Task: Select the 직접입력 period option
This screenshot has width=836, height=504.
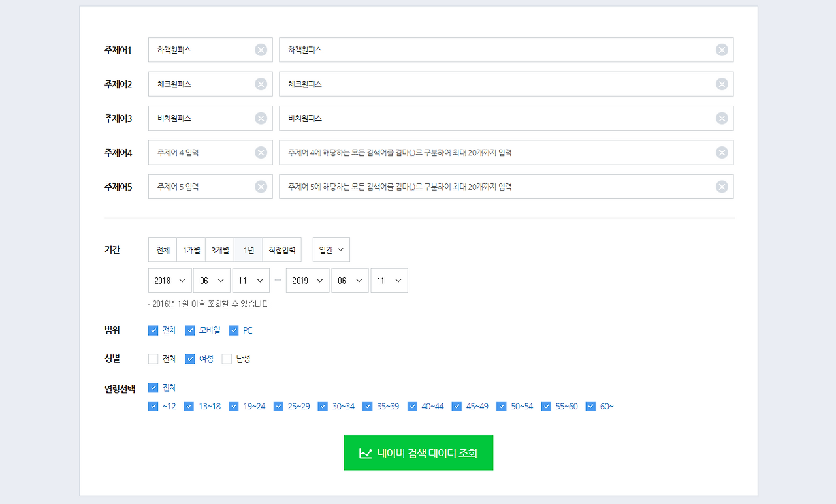Action: [x=282, y=249]
